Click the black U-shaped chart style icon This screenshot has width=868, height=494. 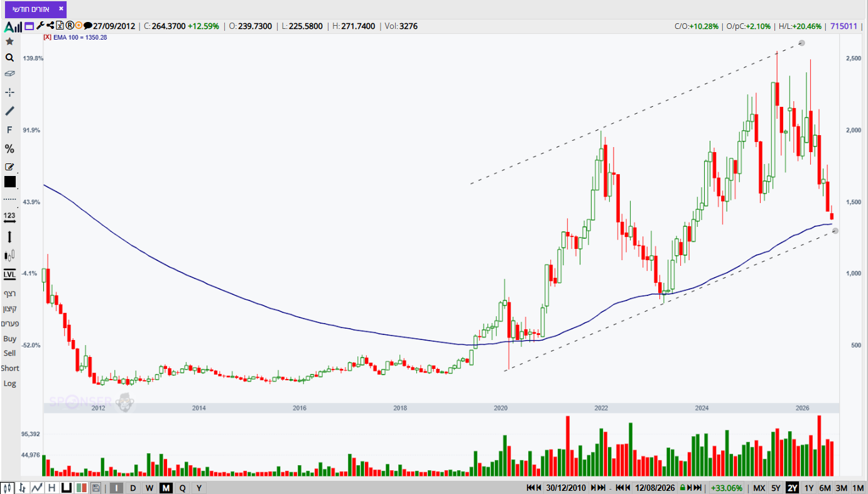(66, 488)
